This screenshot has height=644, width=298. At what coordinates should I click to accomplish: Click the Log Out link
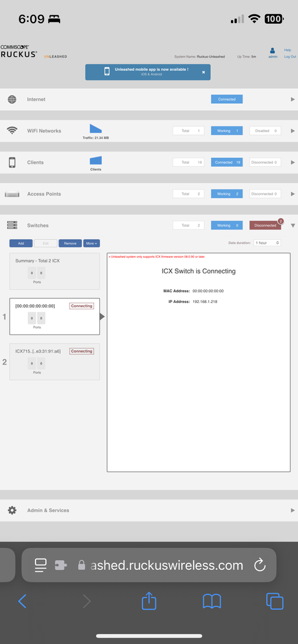coord(290,57)
